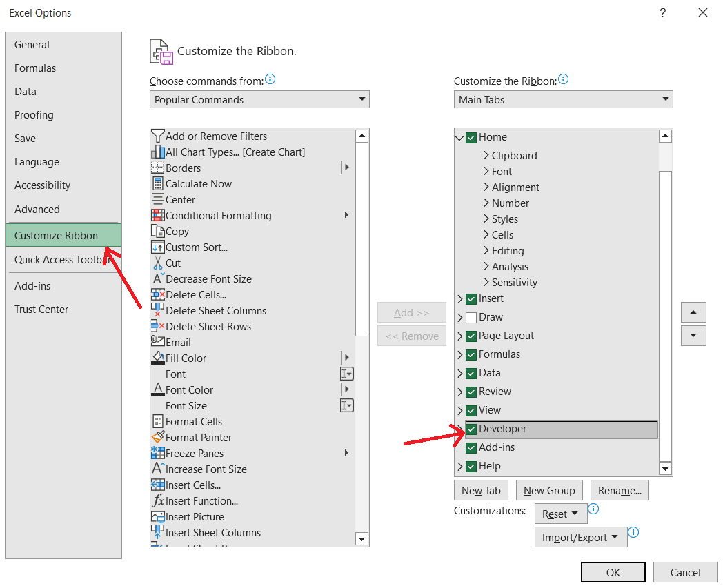
Task: Click the Freeze Panes icon
Action: [x=158, y=453]
